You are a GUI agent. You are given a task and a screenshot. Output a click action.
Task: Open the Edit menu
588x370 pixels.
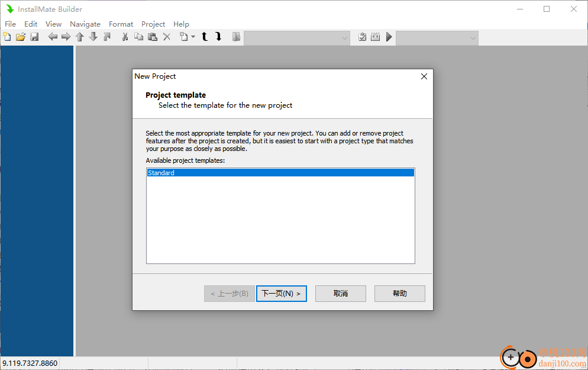point(31,24)
